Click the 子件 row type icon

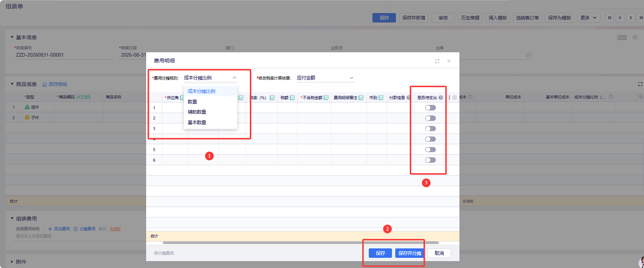[x=27, y=118]
